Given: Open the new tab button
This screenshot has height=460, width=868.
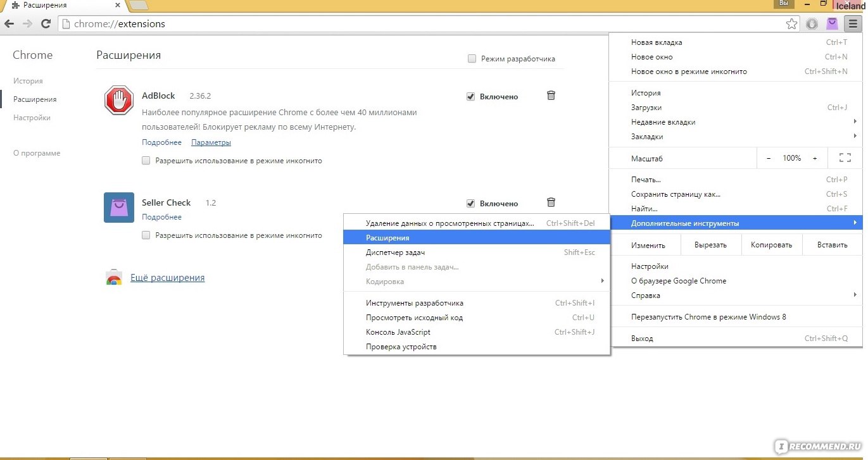Looking at the screenshot, I should tap(139, 6).
